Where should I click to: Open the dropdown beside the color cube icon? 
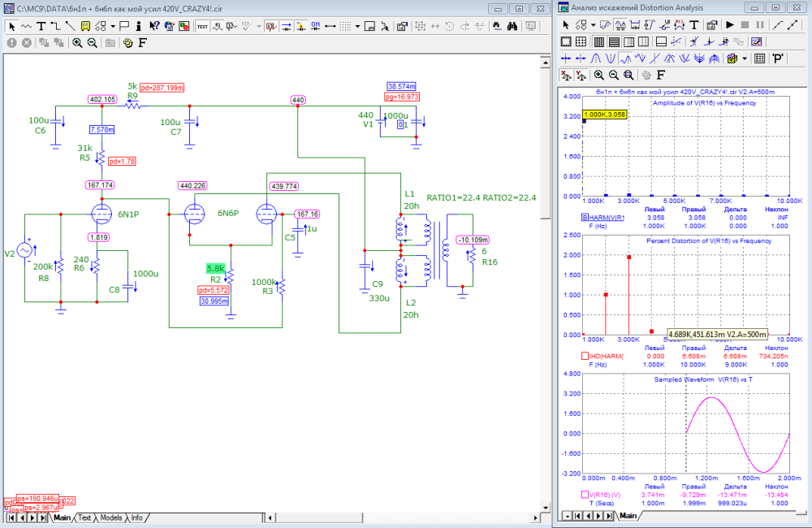[745, 58]
